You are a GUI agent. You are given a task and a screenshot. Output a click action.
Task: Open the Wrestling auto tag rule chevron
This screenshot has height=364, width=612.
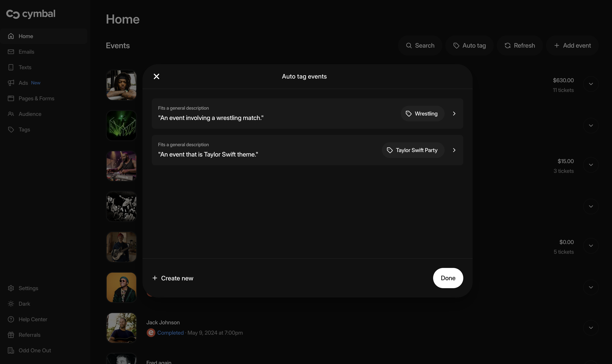(x=454, y=114)
